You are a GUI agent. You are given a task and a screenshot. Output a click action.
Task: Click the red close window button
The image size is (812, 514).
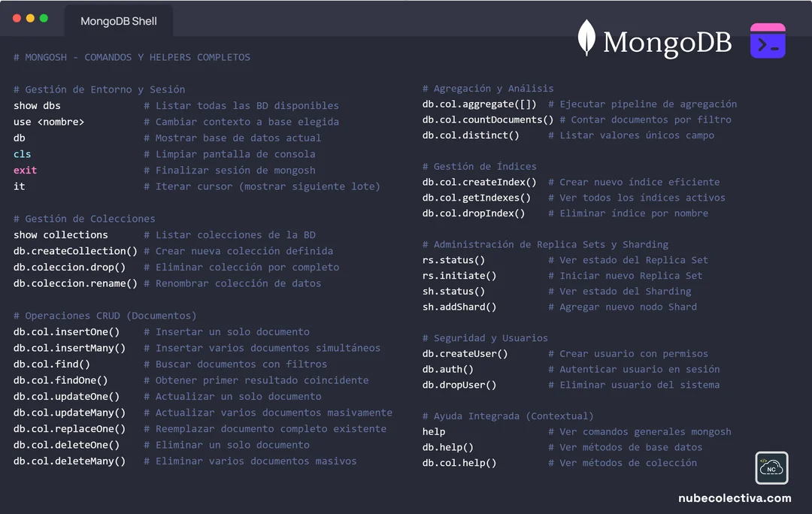point(17,18)
